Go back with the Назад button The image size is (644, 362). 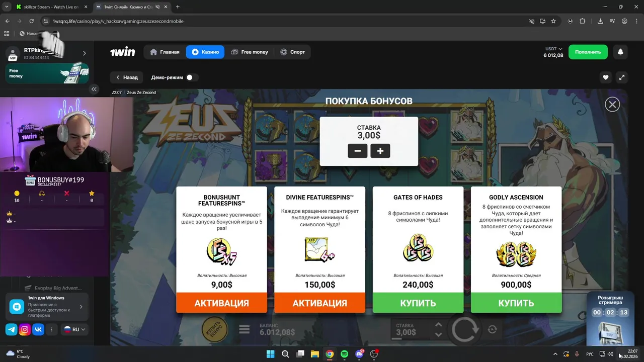tap(127, 77)
